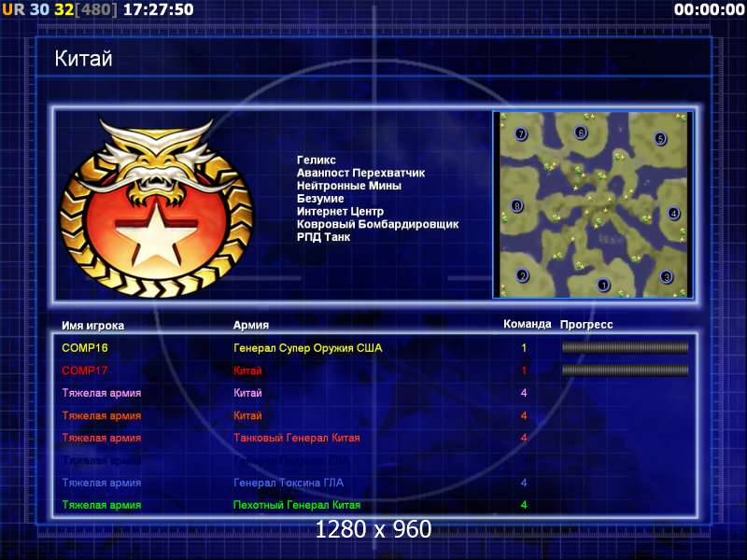This screenshot has height=560, width=747.
Task: Click the COMP17 loading progress bar
Action: click(x=625, y=370)
